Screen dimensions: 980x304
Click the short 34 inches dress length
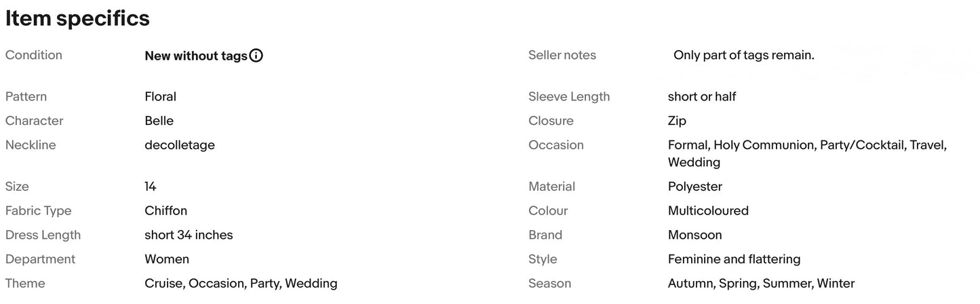189,235
